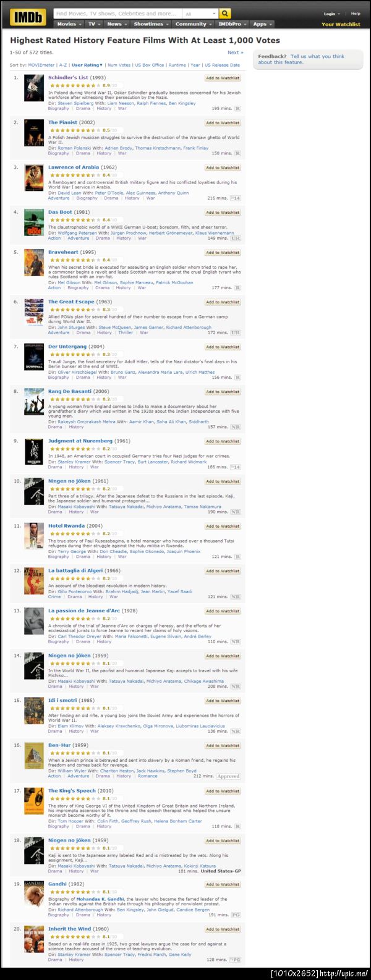Screen dimensions: 371x980
Task: Add Hotel Rwanda to Watchlist
Action: [223, 526]
